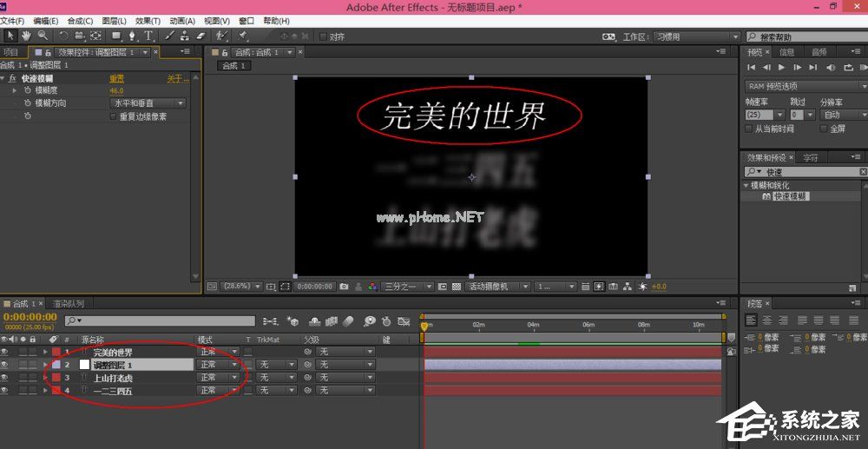Toggle the 模糊度 stopwatch keyframe
Viewport: 868px width, 449px height.
coord(28,90)
